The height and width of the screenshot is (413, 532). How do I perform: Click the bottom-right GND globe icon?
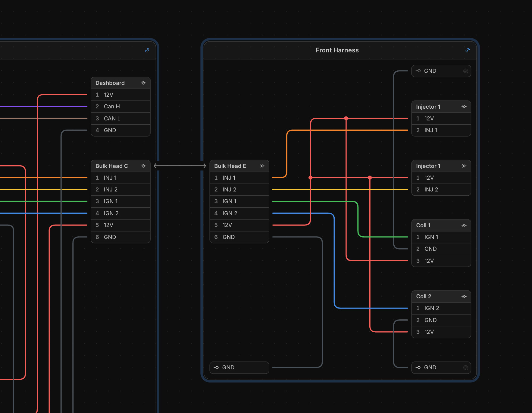pyautogui.click(x=466, y=368)
